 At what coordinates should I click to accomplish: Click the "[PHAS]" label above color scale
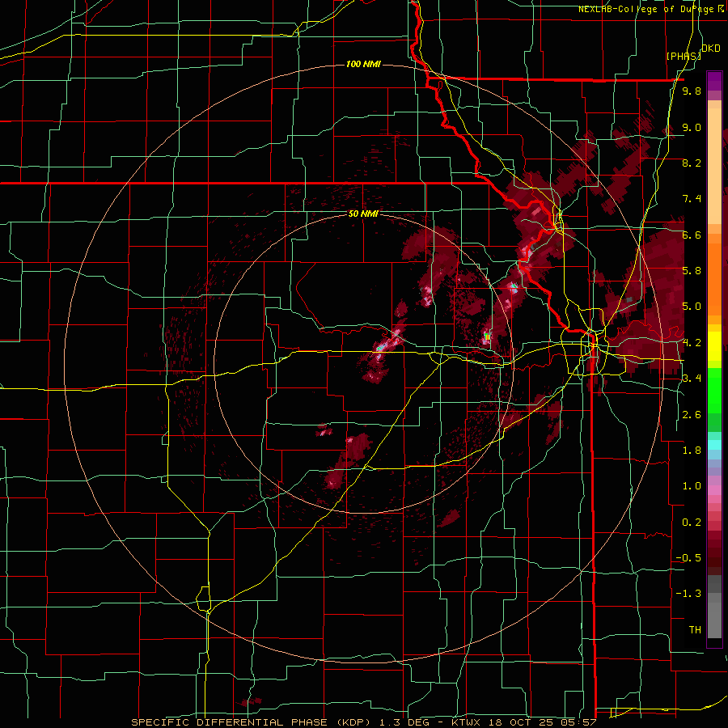click(683, 57)
